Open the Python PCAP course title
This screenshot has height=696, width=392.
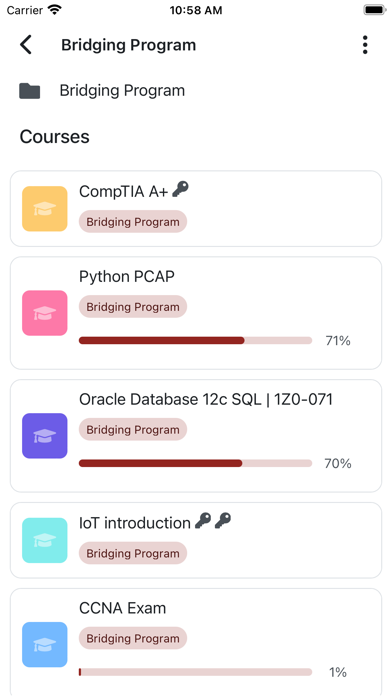click(x=127, y=277)
